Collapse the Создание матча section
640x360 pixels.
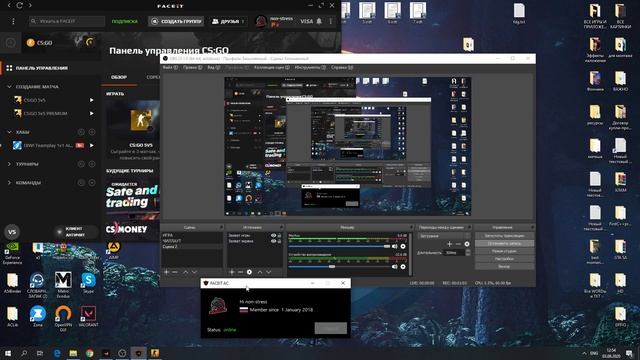coord(9,87)
